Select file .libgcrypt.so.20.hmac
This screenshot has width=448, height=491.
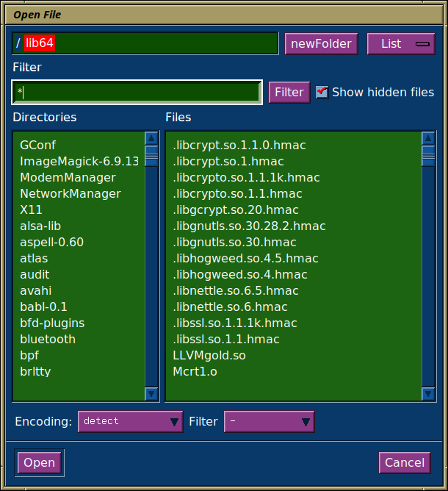(x=294, y=209)
